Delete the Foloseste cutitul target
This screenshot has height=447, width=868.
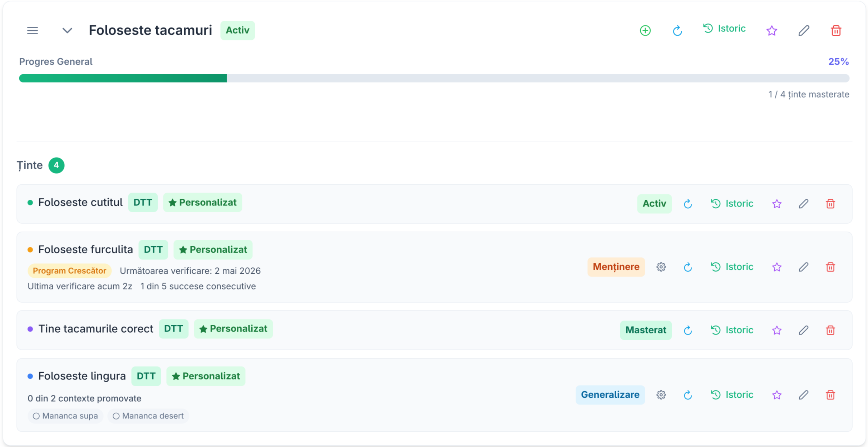[830, 204]
